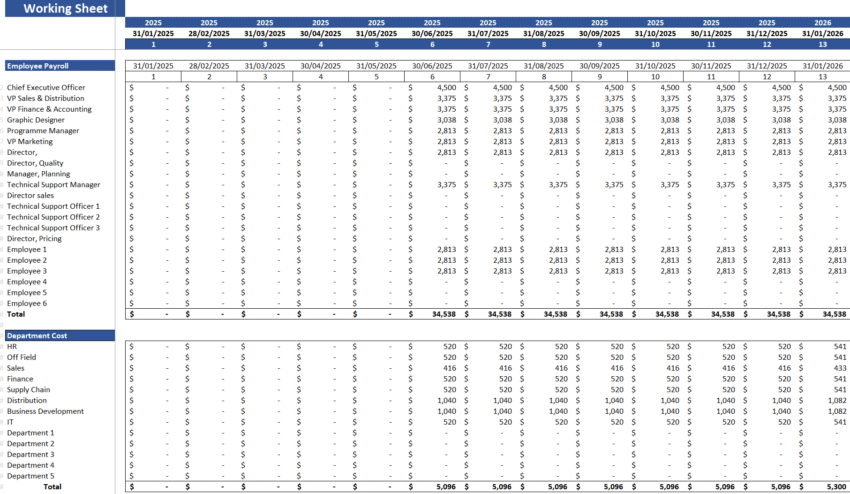
Task: Select the Working Sheet title cell
Action: [x=65, y=8]
